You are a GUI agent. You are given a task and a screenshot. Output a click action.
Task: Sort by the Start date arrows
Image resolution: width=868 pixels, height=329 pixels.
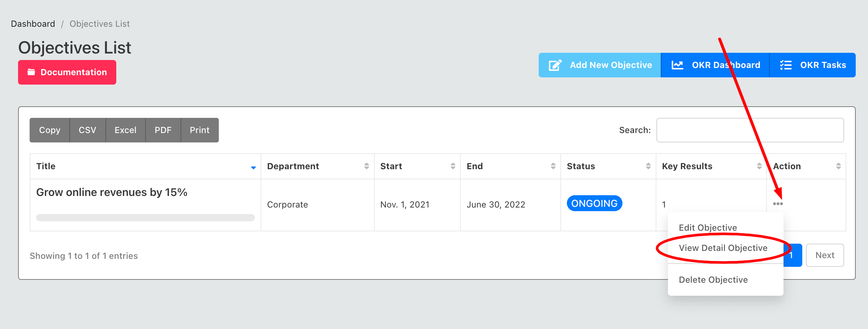pyautogui.click(x=453, y=166)
